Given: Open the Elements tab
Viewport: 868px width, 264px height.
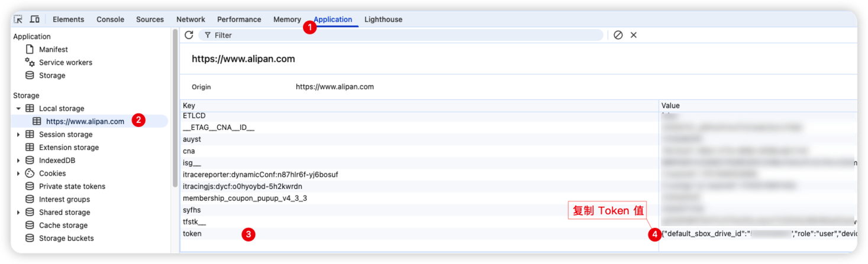Looking at the screenshot, I should pos(69,19).
